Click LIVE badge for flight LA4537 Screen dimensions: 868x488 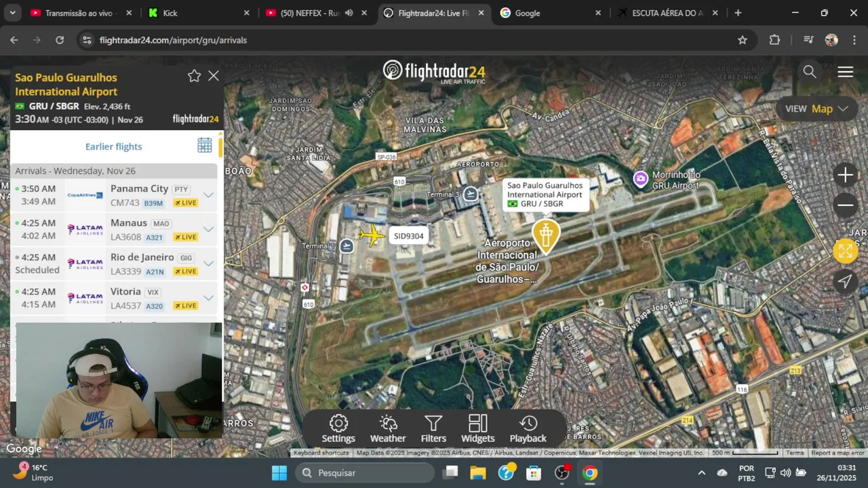coord(185,306)
